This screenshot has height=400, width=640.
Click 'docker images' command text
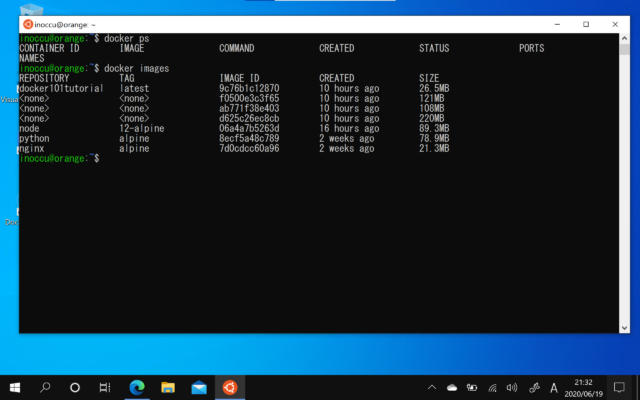(x=136, y=68)
